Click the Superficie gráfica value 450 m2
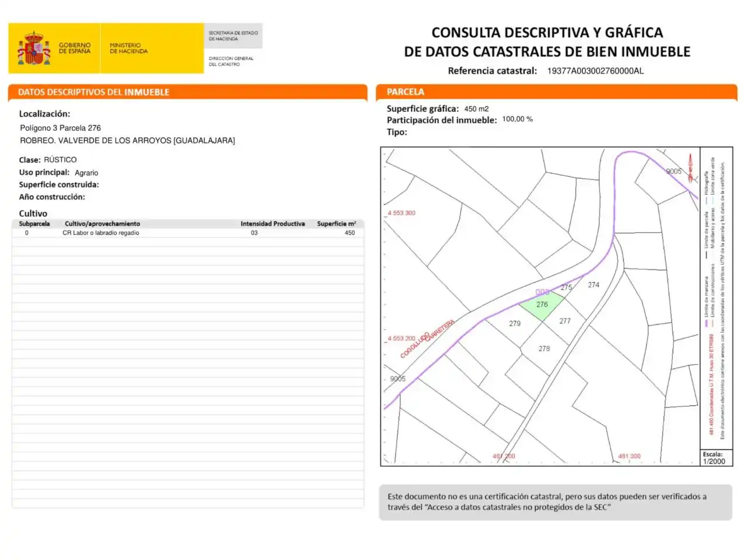This screenshot has width=747, height=560. click(476, 109)
